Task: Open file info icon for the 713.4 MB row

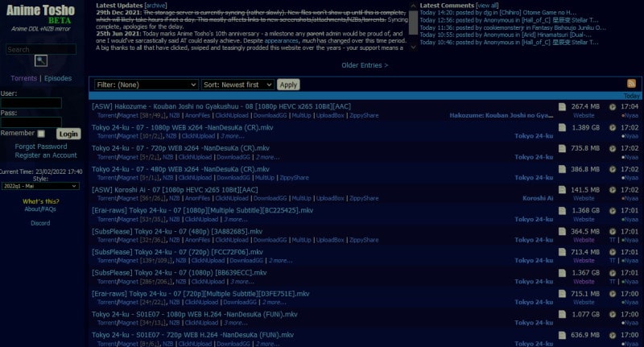Action: pos(562,252)
